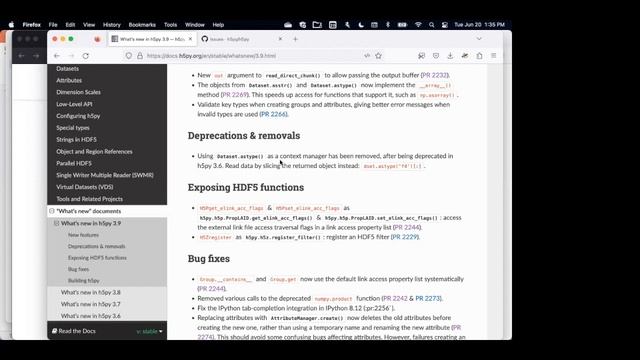Open the Attributes sidebar page
The image size is (640, 360).
69,80
